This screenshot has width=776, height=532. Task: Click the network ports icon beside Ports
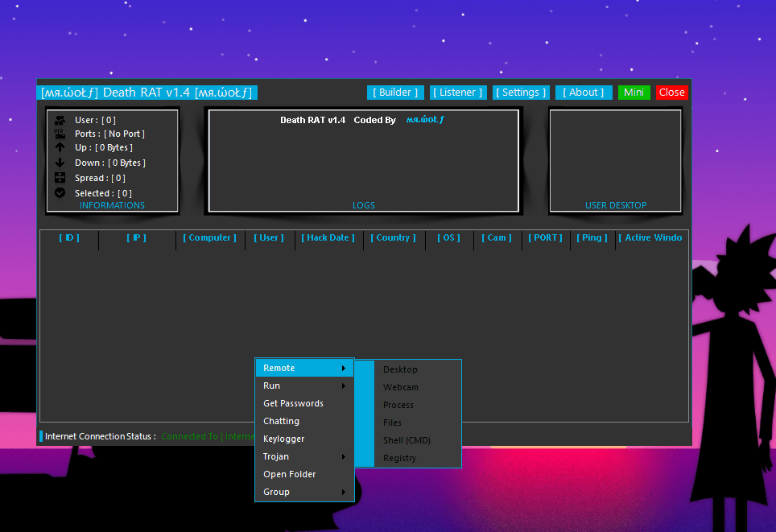pos(60,134)
